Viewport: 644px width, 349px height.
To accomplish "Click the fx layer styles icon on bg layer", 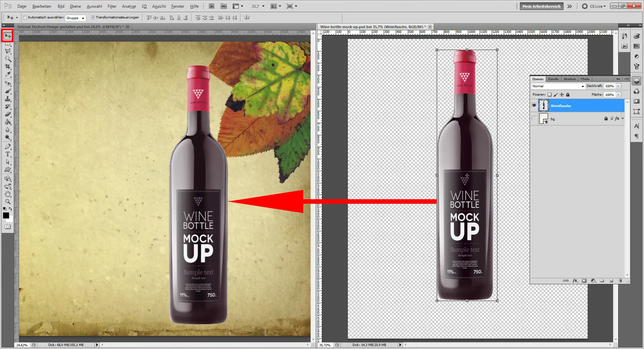I will click(x=617, y=118).
